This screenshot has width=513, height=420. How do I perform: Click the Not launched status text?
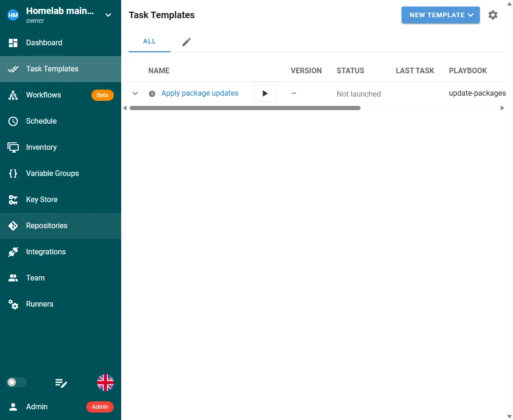pos(359,94)
